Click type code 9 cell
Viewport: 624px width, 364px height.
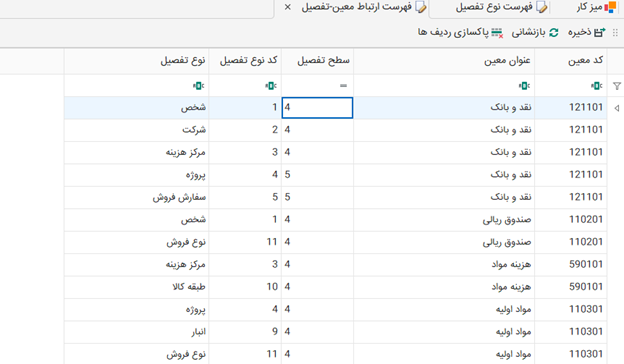(245, 332)
